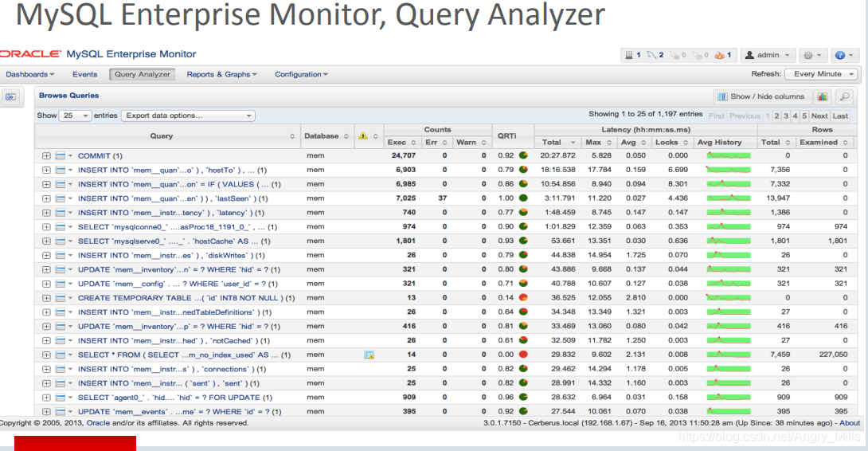Click the red QRTi indicator for SELECT * FROM row
The width and height of the screenshot is (868, 451).
pyautogui.click(x=523, y=355)
